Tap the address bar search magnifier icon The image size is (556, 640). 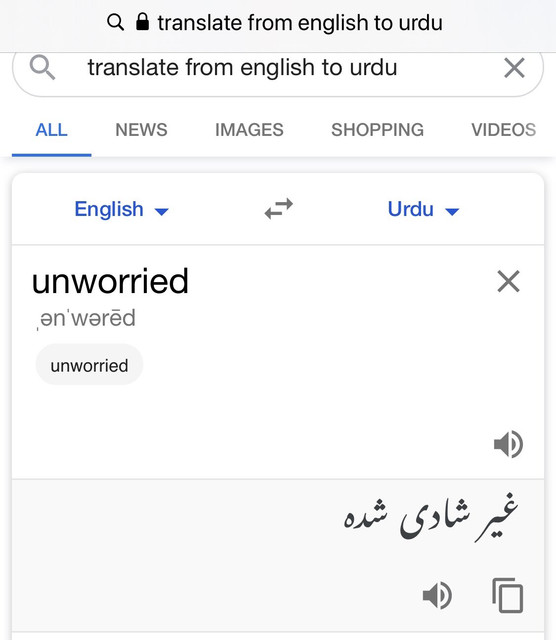[115, 22]
